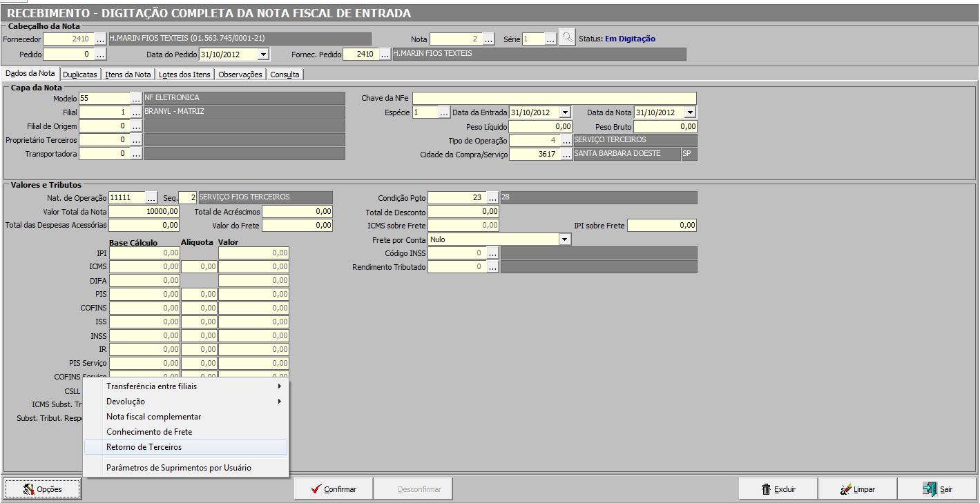Click the Chave da NFe input field
This screenshot has height=503, width=980.
point(554,99)
